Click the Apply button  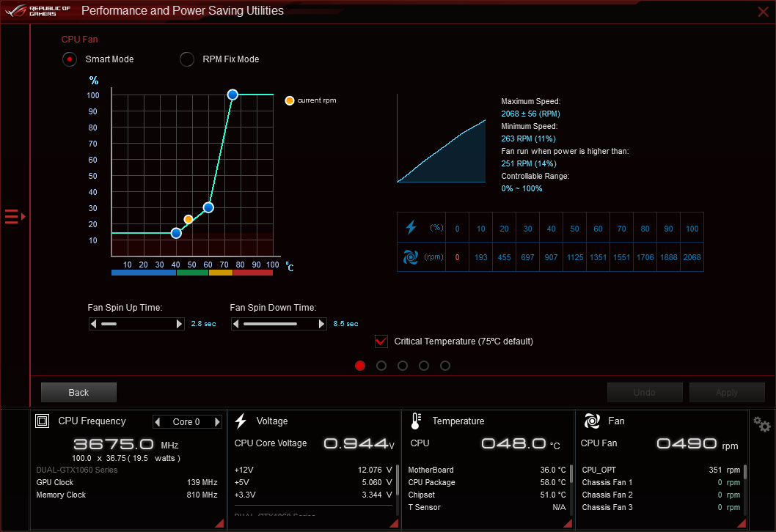pyautogui.click(x=727, y=392)
